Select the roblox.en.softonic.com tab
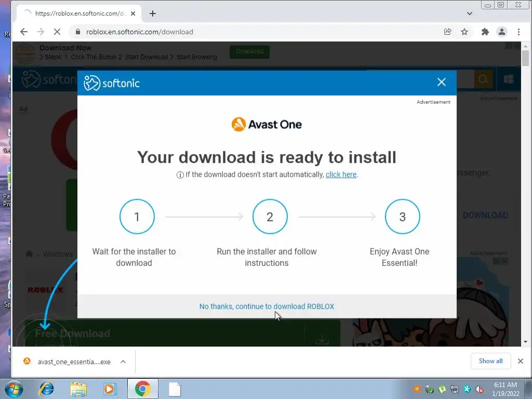 (79, 14)
